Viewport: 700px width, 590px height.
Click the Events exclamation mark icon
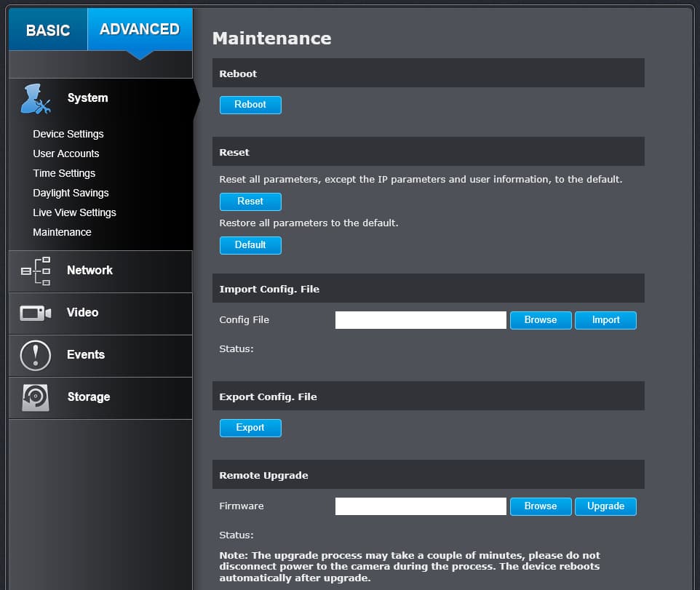tap(36, 355)
